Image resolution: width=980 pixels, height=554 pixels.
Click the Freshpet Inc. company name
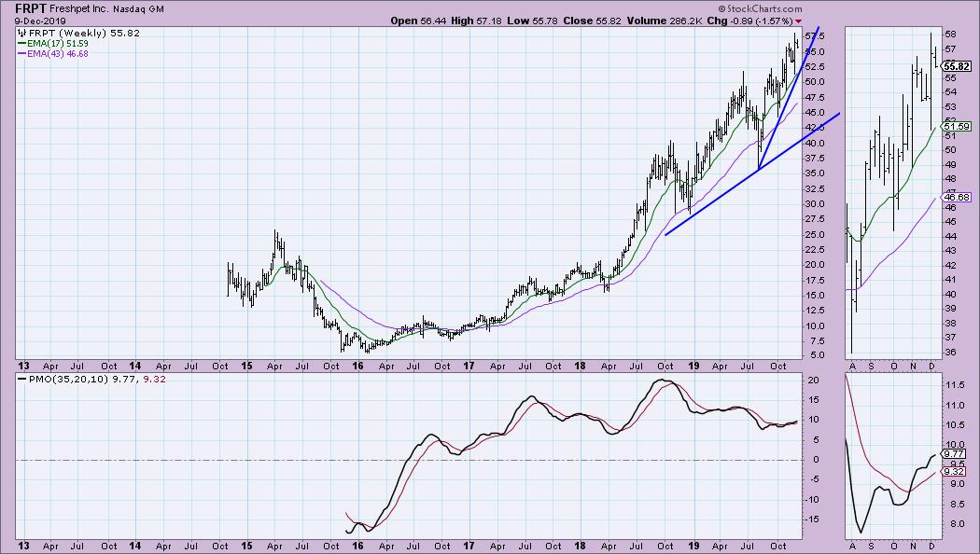pos(78,9)
